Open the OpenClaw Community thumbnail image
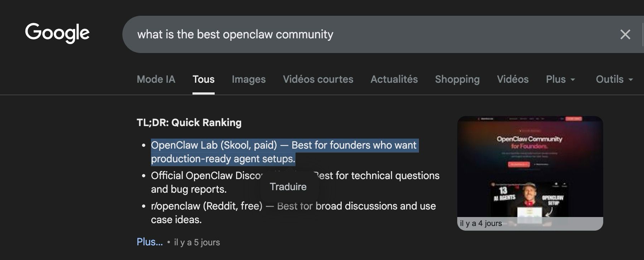 pyautogui.click(x=530, y=168)
